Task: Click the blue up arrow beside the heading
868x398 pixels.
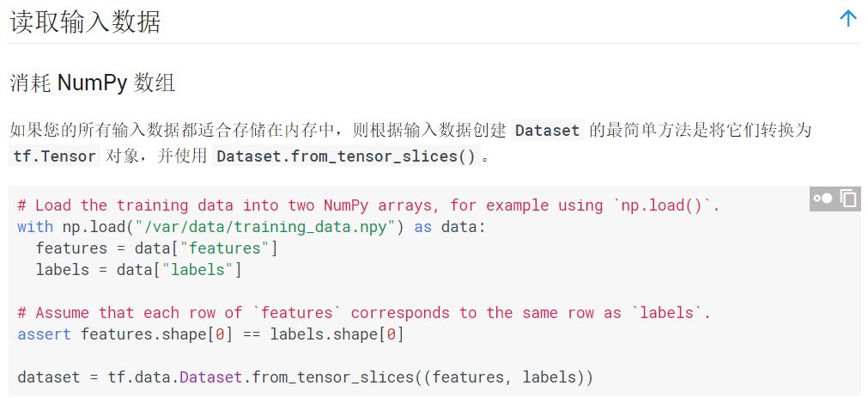Action: (x=847, y=19)
